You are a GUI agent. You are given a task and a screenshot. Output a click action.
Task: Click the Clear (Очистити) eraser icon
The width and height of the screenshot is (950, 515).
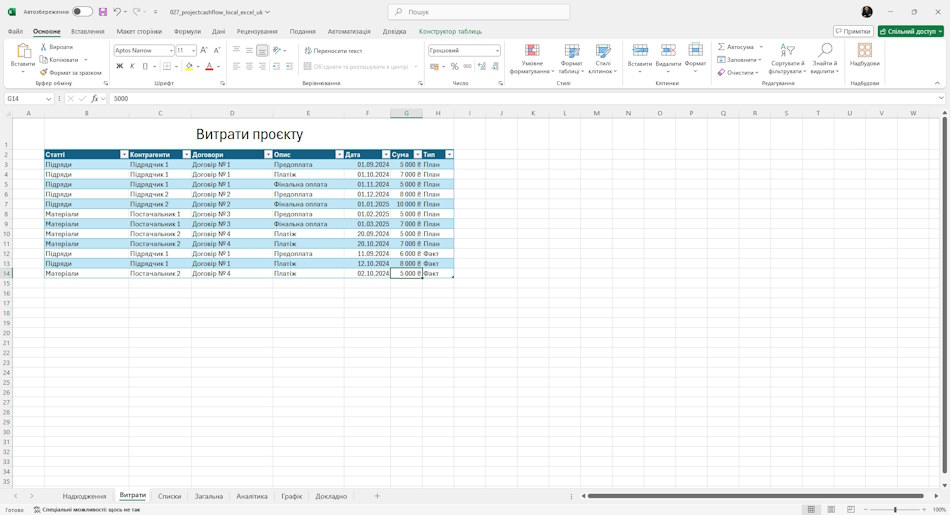click(x=721, y=73)
